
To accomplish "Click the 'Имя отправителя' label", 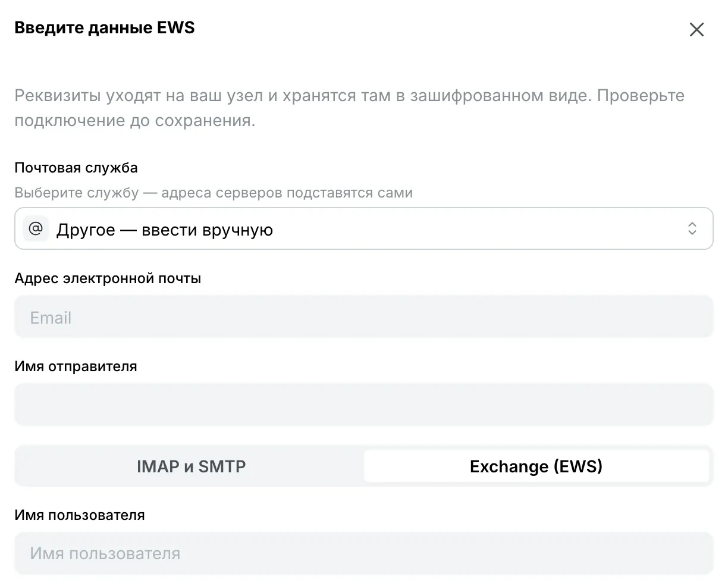I will tap(76, 366).
